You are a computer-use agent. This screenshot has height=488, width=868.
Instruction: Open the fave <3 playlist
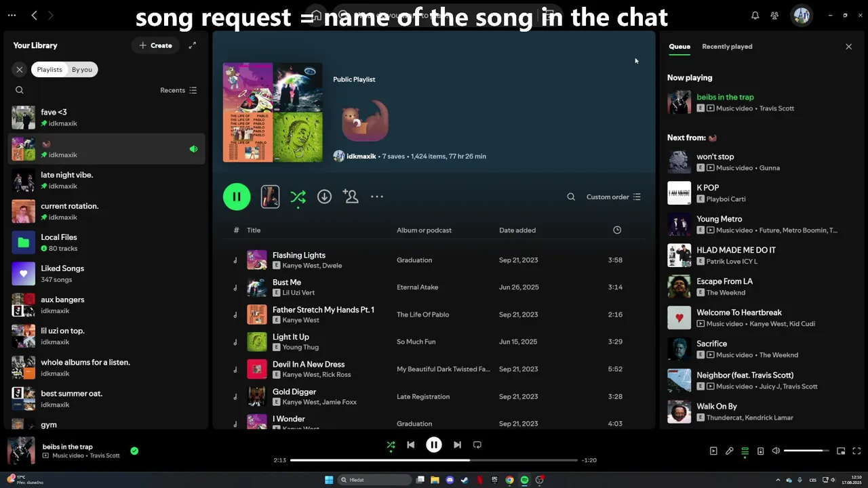[106, 117]
